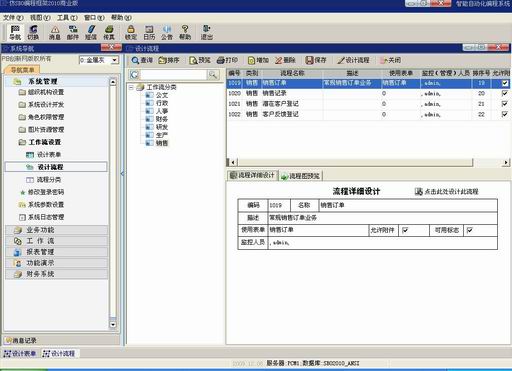Click the 保存 save toolbar button

316,60
